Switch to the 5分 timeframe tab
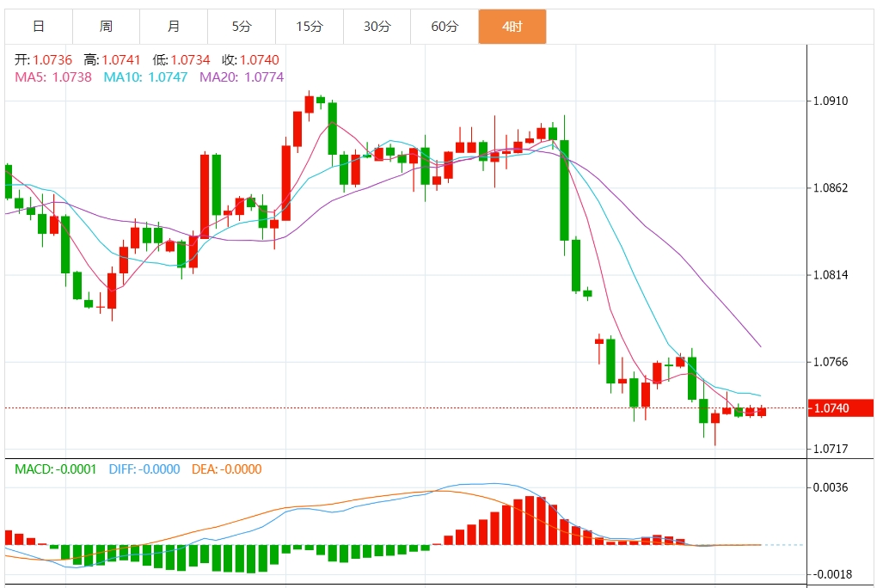 tap(242, 27)
